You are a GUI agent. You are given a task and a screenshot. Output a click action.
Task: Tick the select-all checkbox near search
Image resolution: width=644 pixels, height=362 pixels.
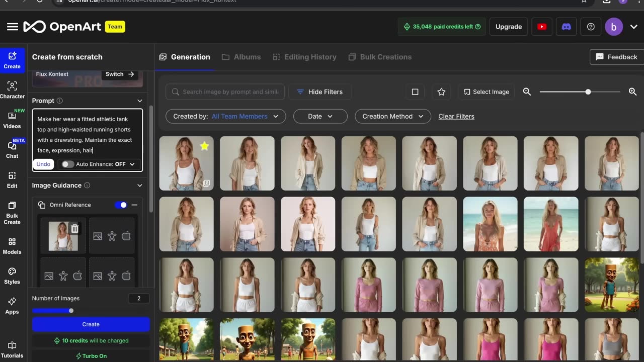pyautogui.click(x=415, y=92)
